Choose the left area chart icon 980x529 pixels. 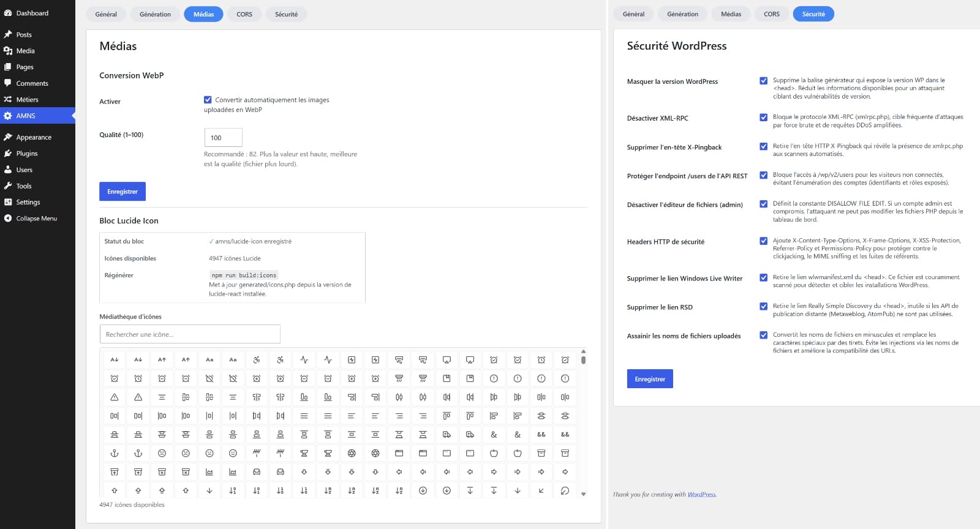point(209,472)
